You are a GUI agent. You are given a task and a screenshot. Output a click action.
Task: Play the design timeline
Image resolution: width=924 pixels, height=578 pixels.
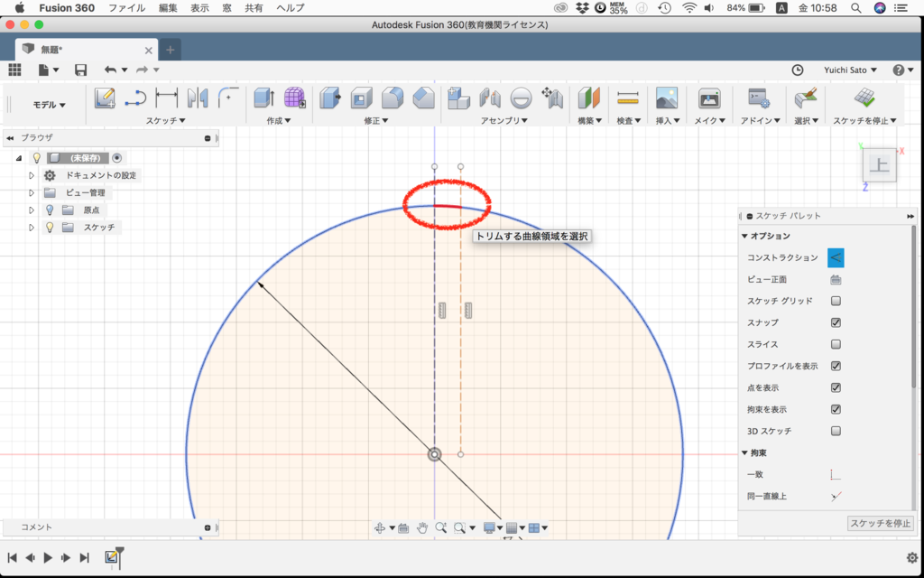click(x=49, y=557)
